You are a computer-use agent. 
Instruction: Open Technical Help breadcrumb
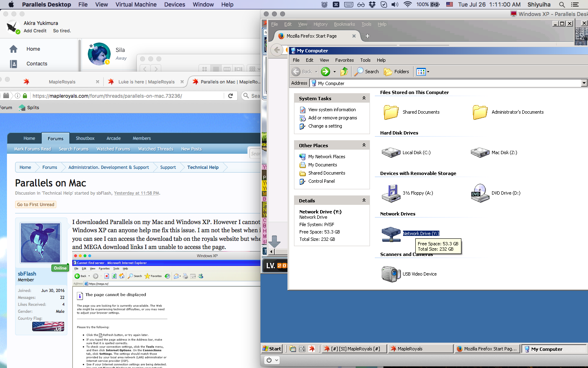[x=203, y=167]
